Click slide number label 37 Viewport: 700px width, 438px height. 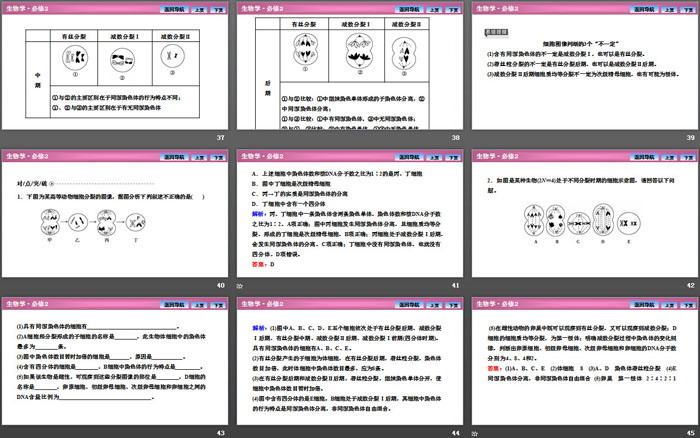221,138
